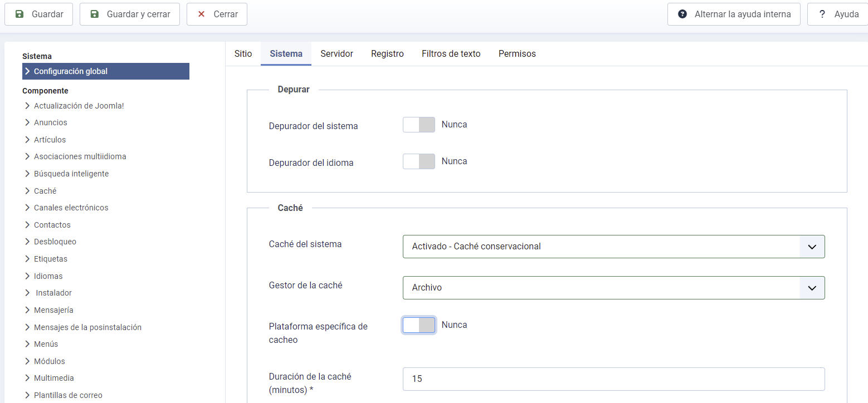Click the chevron icon beside Idiomas
This screenshot has width=868, height=403.
coord(27,276)
